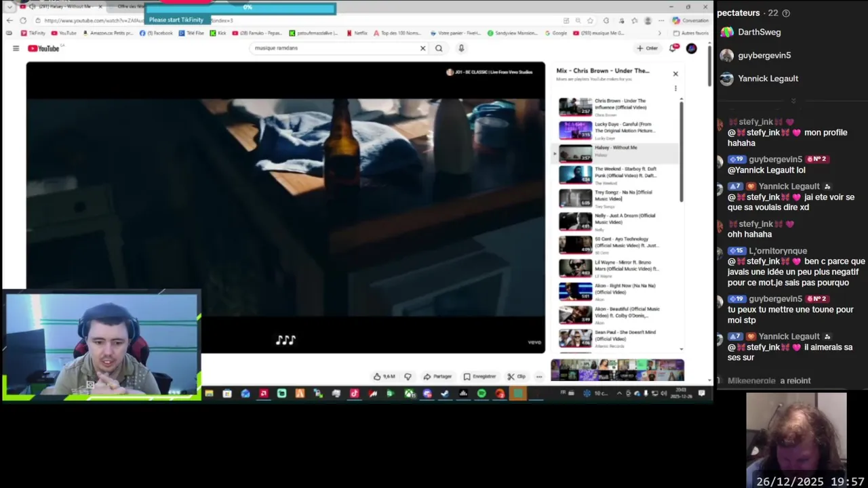Clear the YouTube search box text
The width and height of the screenshot is (868, 488).
coord(422,48)
